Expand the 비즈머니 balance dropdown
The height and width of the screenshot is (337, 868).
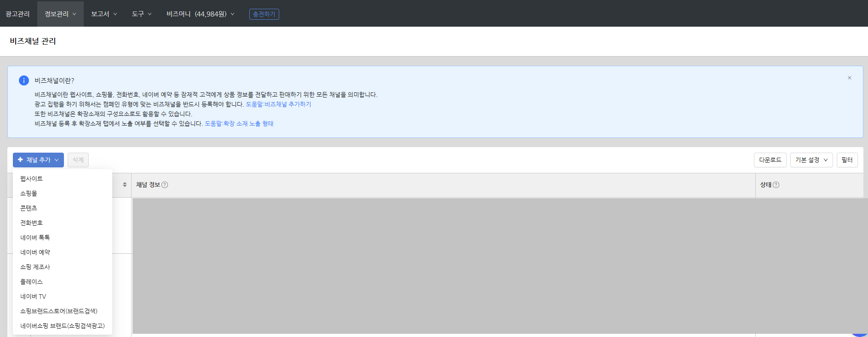pyautogui.click(x=200, y=14)
